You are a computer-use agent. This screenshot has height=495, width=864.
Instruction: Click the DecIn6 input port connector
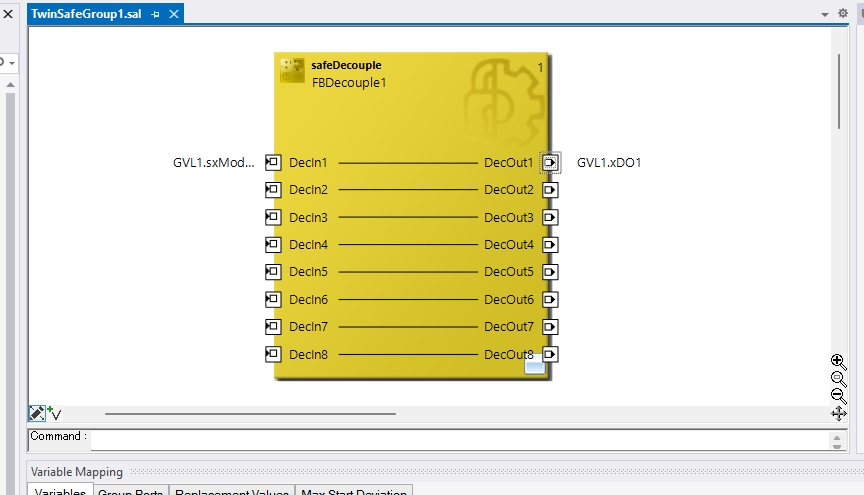(273, 299)
